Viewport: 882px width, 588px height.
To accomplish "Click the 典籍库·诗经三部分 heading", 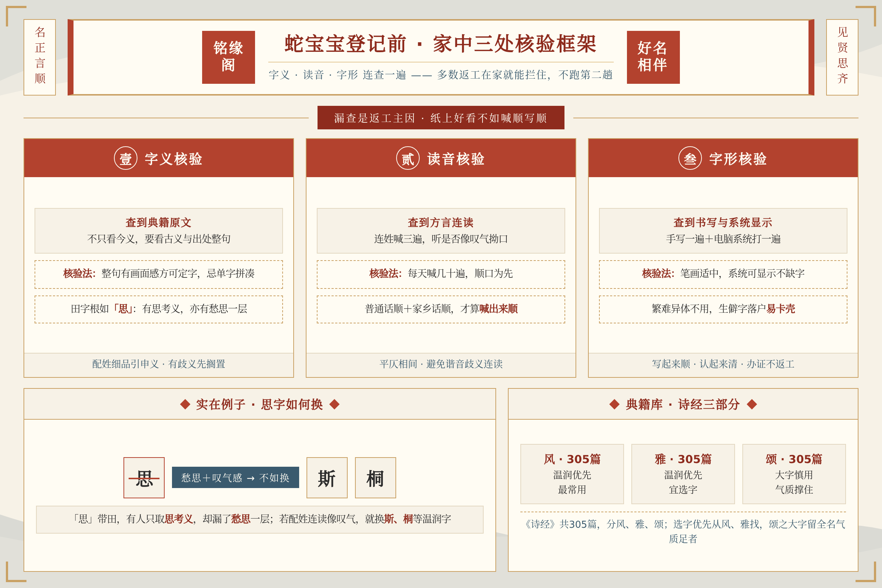I will 683,404.
